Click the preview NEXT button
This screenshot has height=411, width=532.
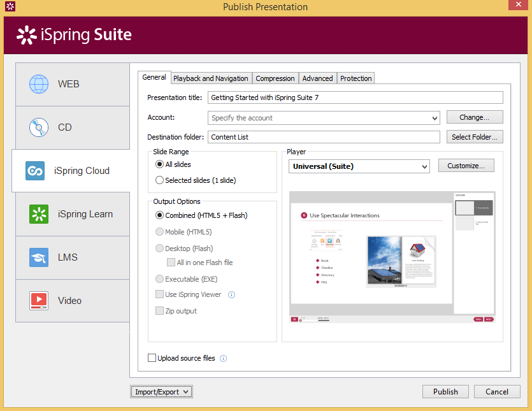point(489,319)
